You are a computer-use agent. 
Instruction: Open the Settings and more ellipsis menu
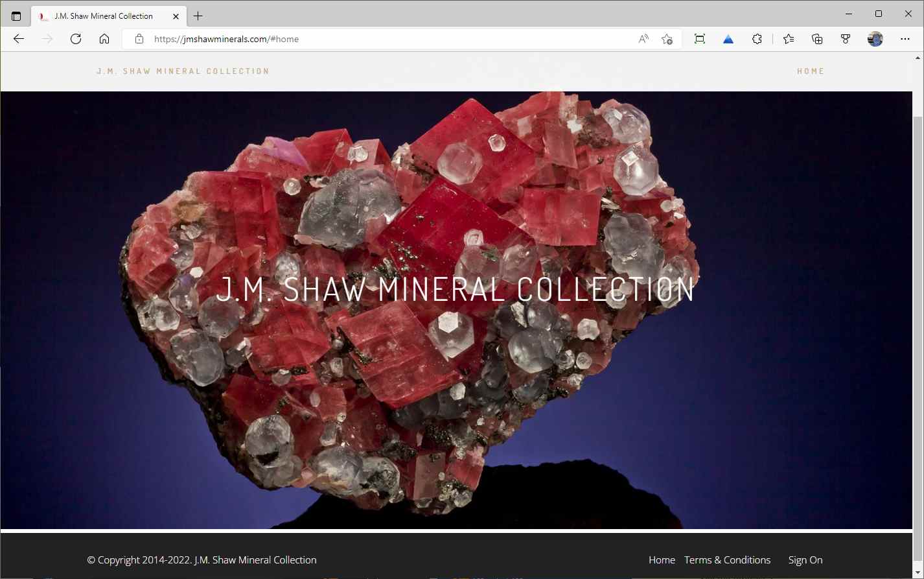(905, 39)
